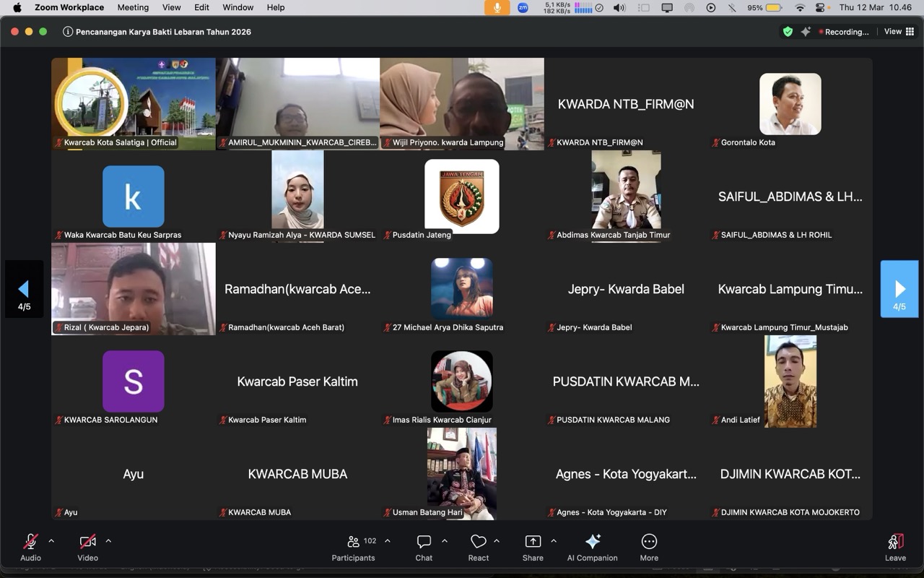Open the Chat panel
The height and width of the screenshot is (578, 924).
point(424,542)
